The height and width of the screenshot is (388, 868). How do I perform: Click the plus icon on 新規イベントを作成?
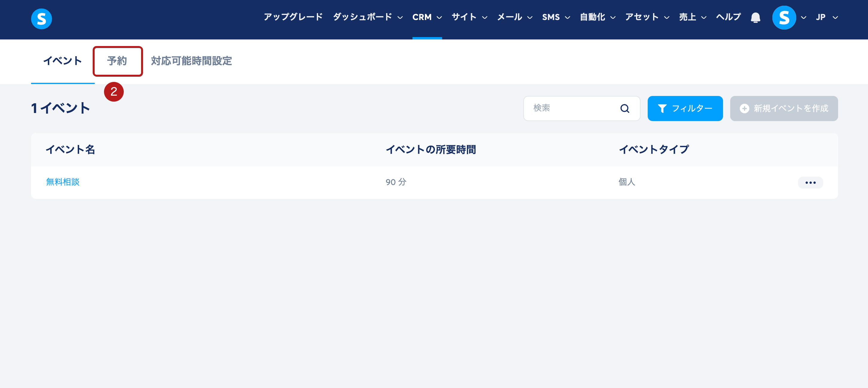click(744, 109)
